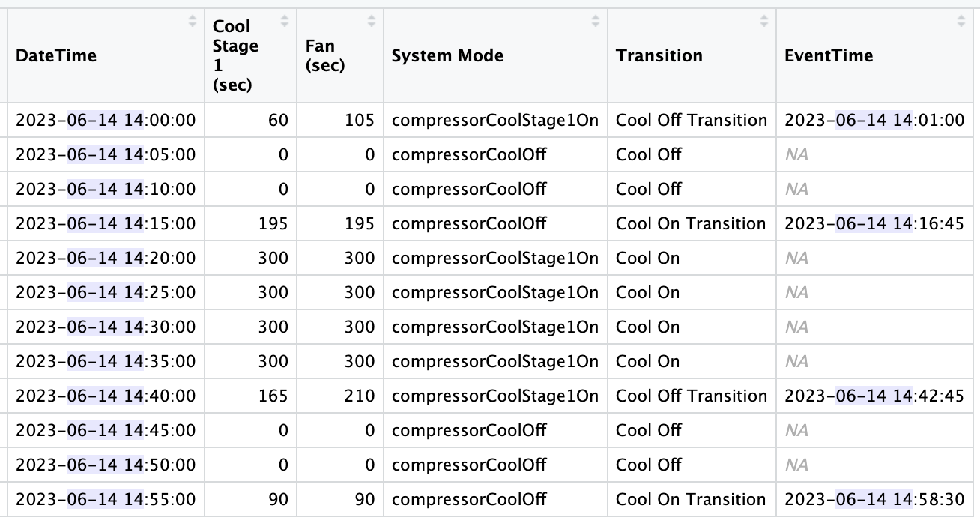Select the DateTime cell 2023-06-14 14:25:00
Screen dimensions: 980x523
click(106, 292)
